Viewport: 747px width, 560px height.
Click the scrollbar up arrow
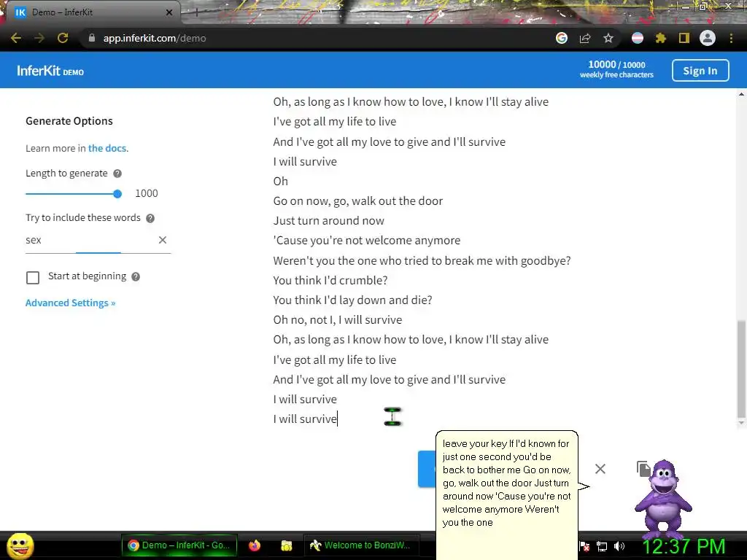point(741,94)
